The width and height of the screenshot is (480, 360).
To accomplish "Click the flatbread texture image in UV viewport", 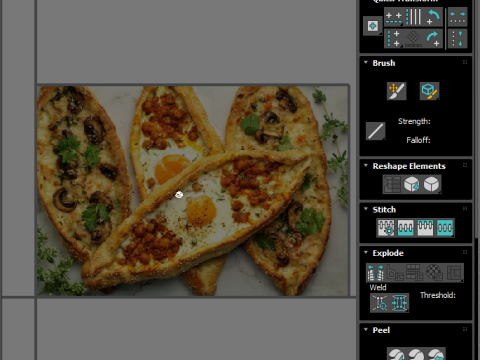I will tap(193, 190).
